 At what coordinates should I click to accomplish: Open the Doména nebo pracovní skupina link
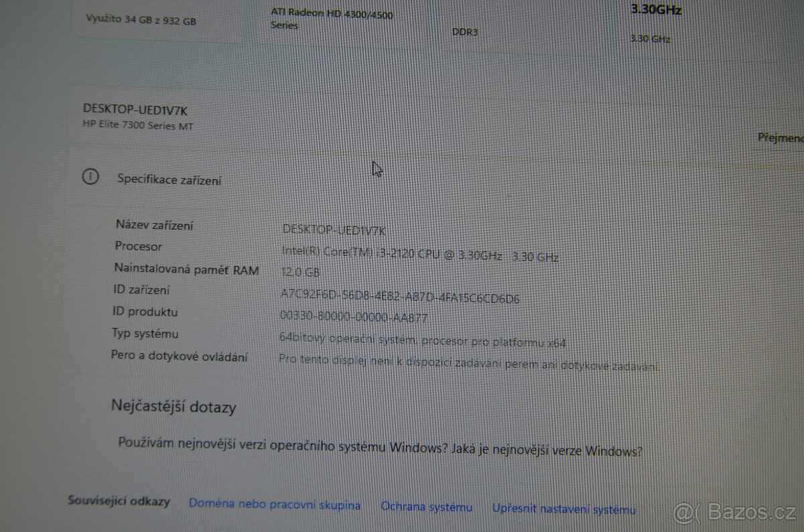(275, 505)
